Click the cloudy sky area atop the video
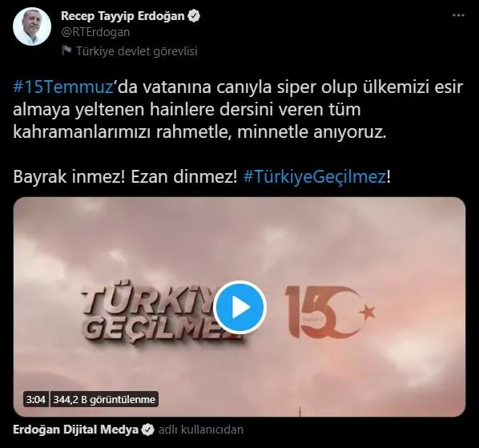The width and height of the screenshot is (479, 448). click(239, 236)
